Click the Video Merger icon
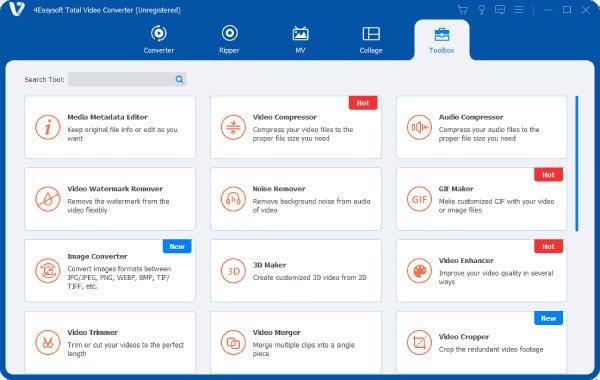Screen dimensions: 600x380 coord(233,342)
